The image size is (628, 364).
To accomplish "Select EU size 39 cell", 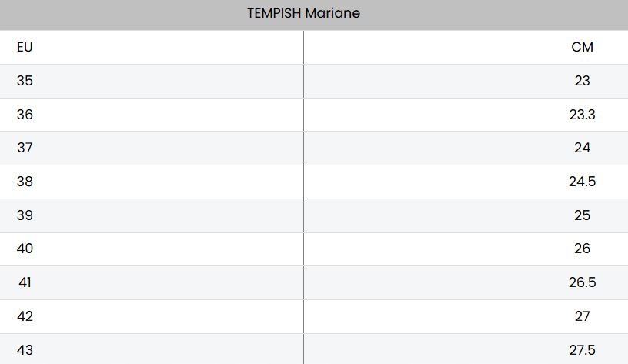I will coord(25,215).
